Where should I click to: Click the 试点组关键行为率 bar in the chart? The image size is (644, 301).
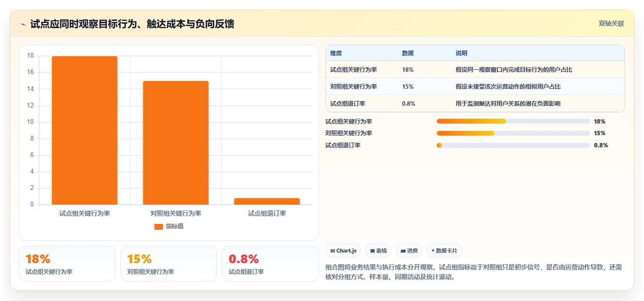tap(84, 130)
